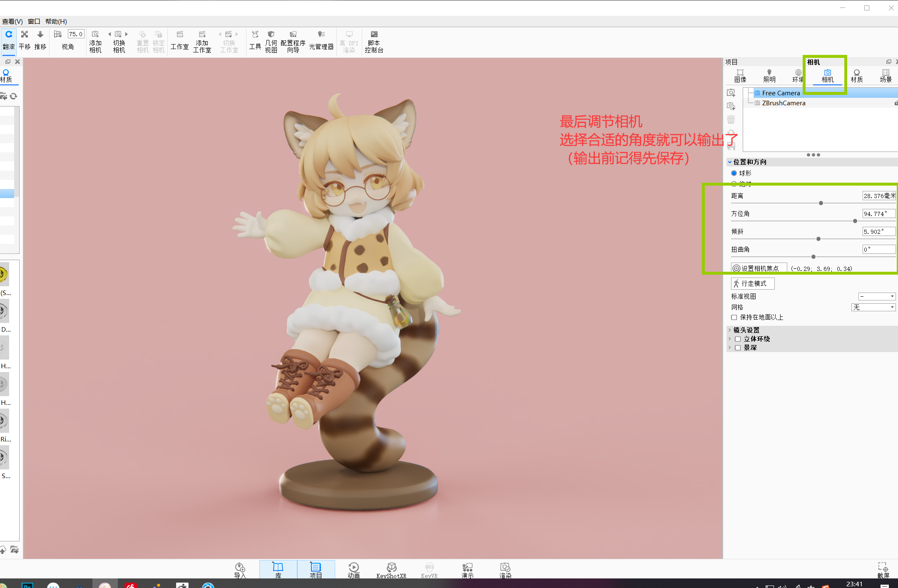This screenshot has height=588, width=898.
Task: Open the Standard Views (标准视图) dropdown
Action: pyautogui.click(x=877, y=296)
